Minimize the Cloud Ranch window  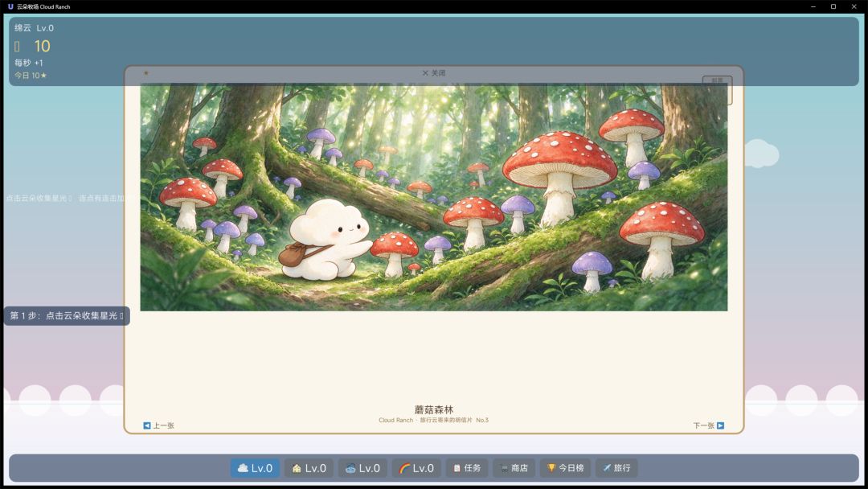point(813,6)
